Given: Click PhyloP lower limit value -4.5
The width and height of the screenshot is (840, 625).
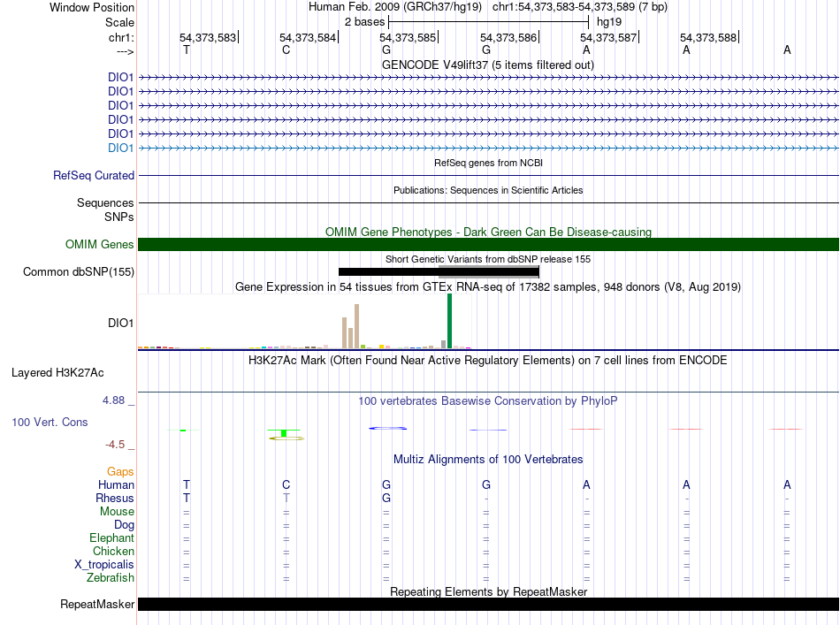Looking at the screenshot, I should point(115,445).
